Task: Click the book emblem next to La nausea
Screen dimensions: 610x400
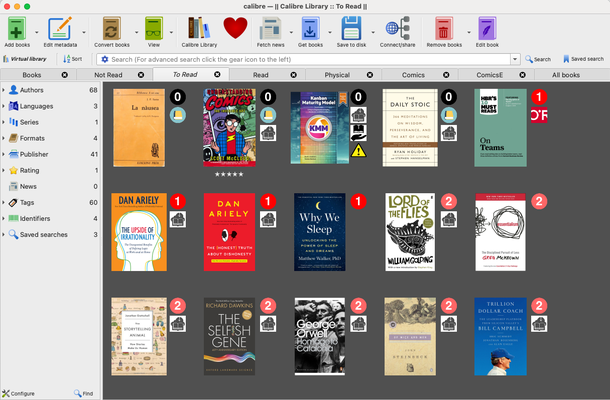Action: [x=178, y=115]
